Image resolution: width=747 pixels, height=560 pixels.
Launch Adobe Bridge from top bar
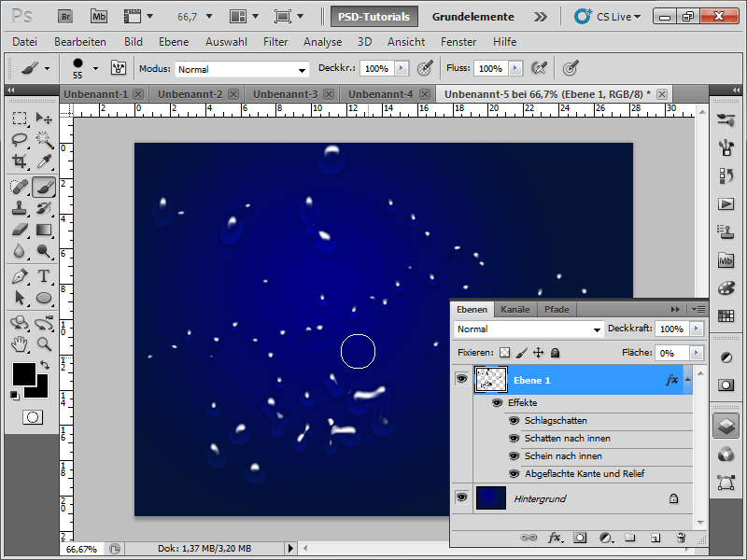tap(65, 17)
